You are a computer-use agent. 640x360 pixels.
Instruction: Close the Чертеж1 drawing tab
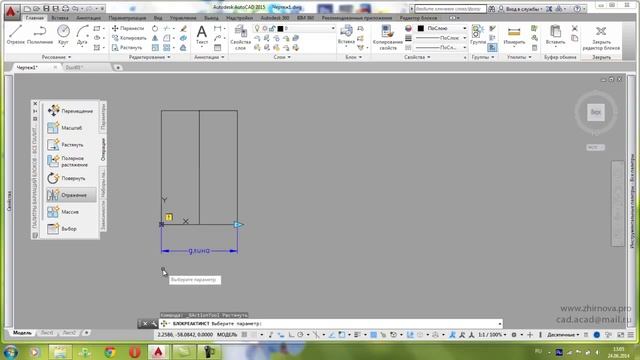55,67
